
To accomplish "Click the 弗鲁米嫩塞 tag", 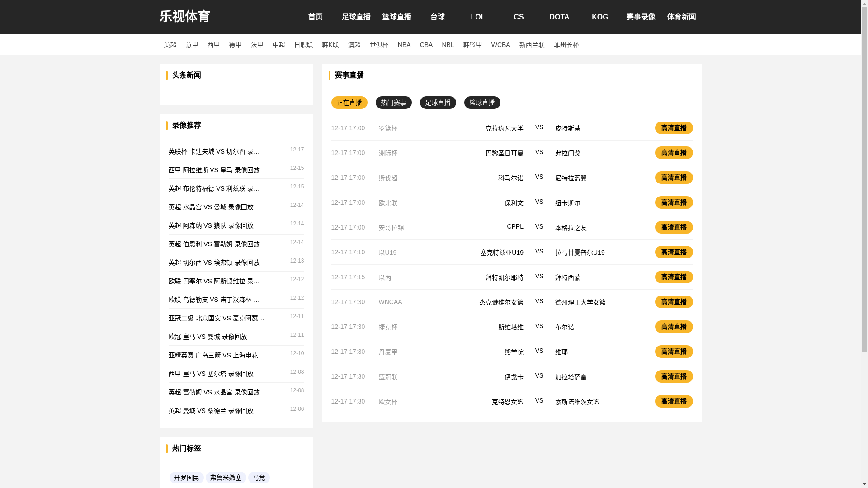I will click(x=226, y=478).
